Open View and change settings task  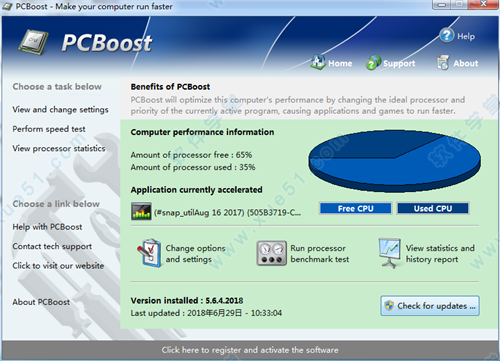(x=60, y=110)
